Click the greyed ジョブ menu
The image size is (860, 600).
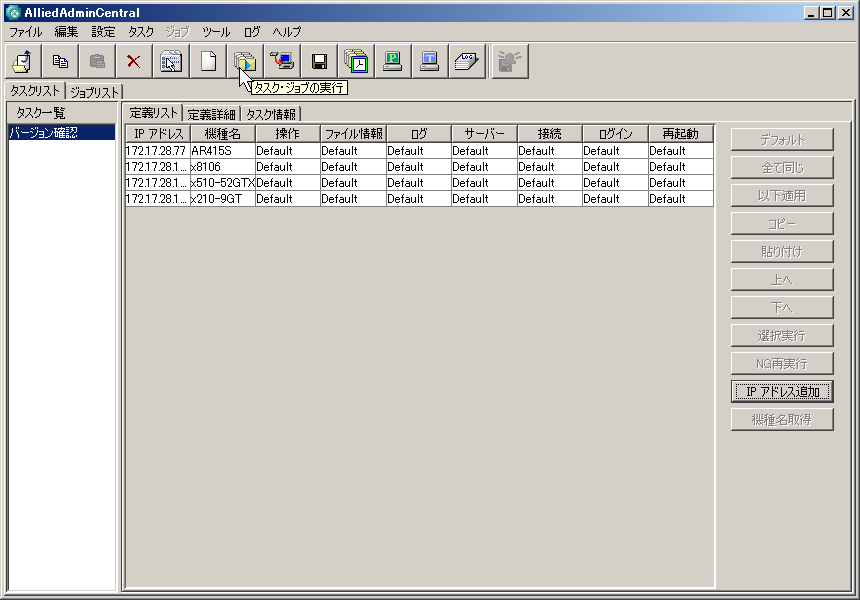coord(177,32)
